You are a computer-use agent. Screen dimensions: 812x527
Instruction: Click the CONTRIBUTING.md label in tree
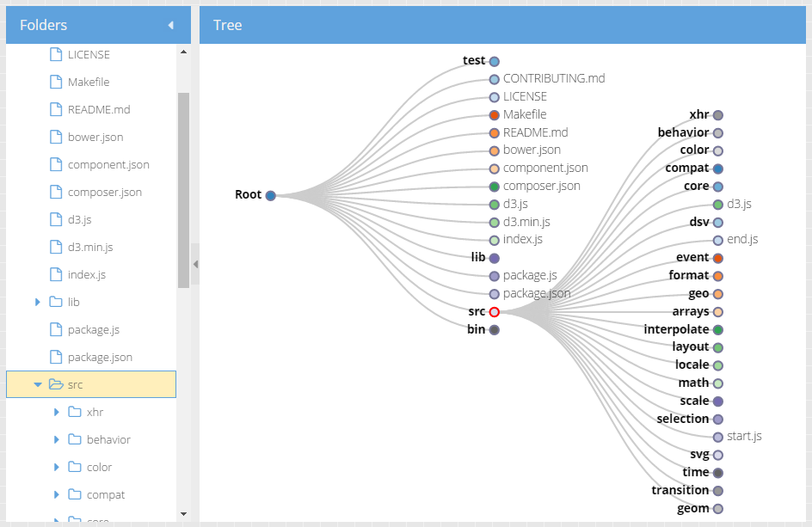[554, 78]
